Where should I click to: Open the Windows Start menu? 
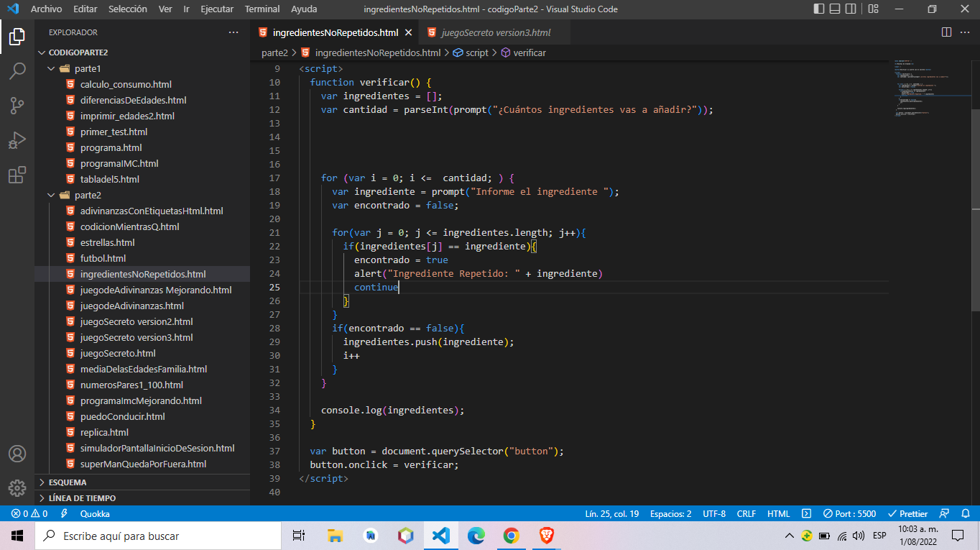[x=17, y=536]
